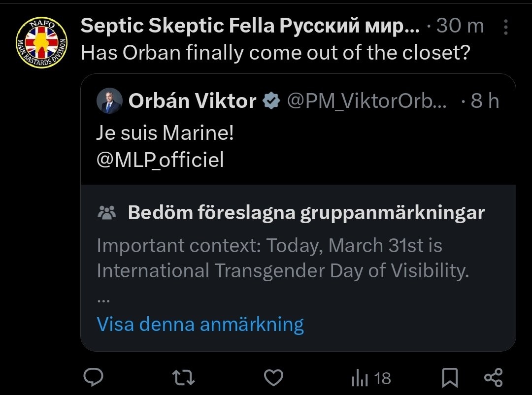Image resolution: width=532 pixels, height=395 pixels.
Task: Like the post with heart icon
Action: coord(274,378)
